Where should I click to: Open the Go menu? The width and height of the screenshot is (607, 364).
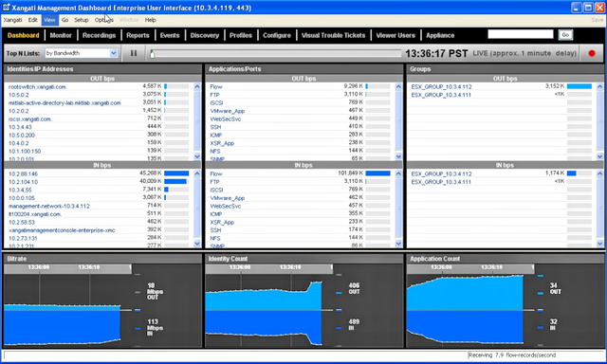pos(64,20)
